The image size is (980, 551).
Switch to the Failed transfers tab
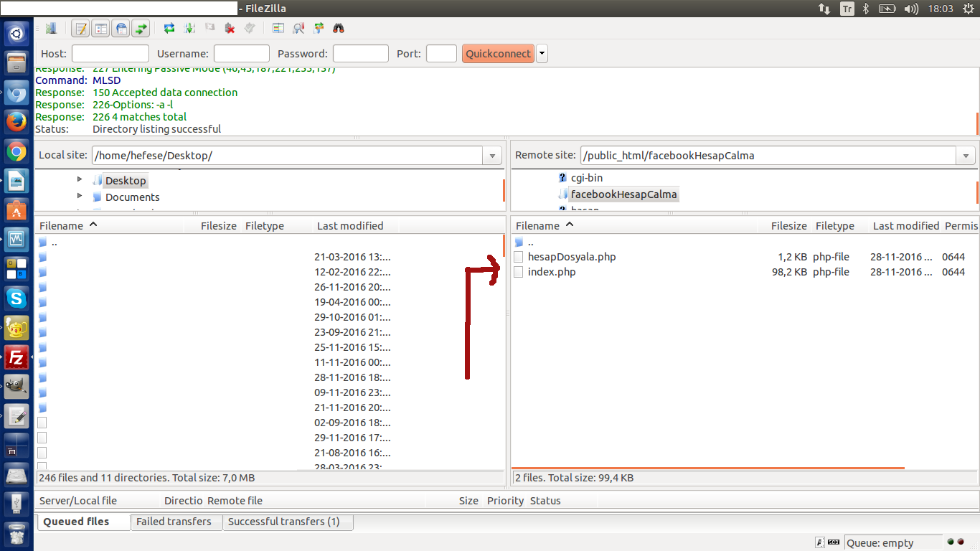(x=176, y=522)
